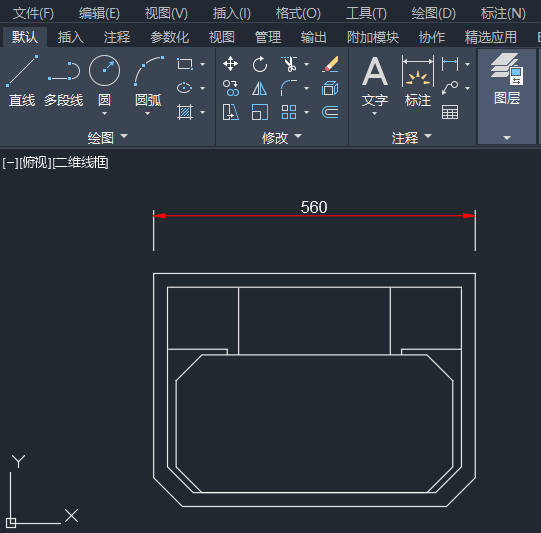Open the 编辑(E) menu
541x533 pixels.
coord(99,13)
